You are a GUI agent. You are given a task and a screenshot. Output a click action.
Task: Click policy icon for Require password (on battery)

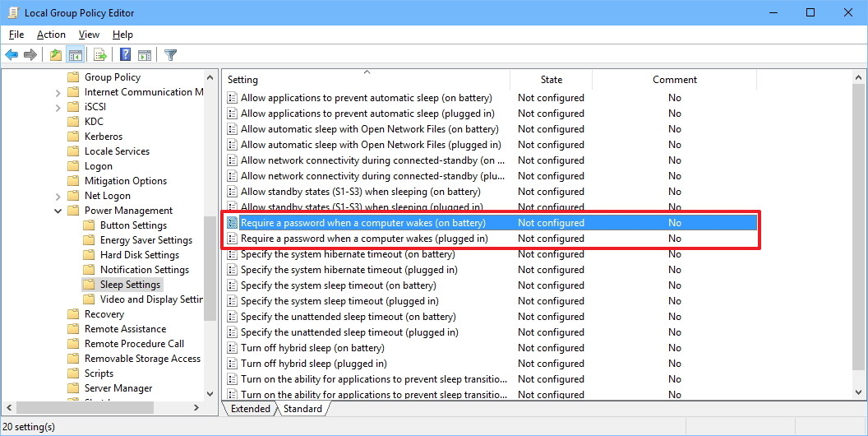tap(233, 223)
